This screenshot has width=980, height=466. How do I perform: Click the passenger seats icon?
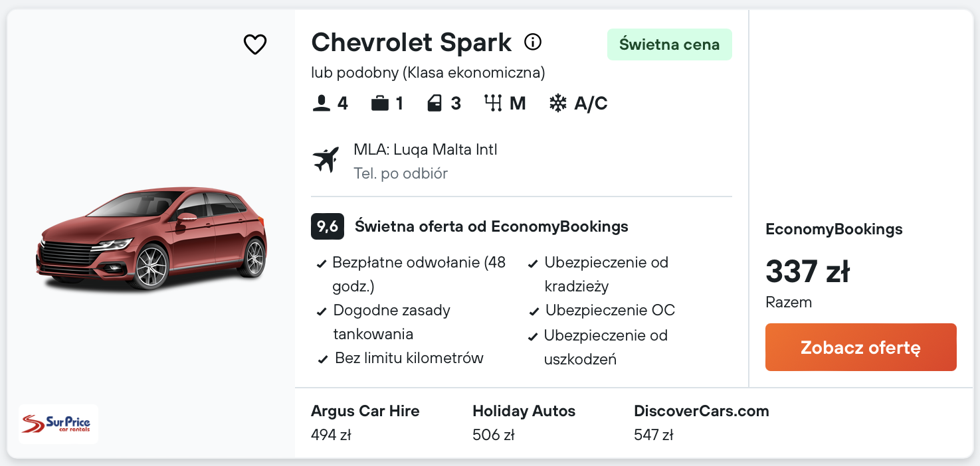click(x=322, y=104)
